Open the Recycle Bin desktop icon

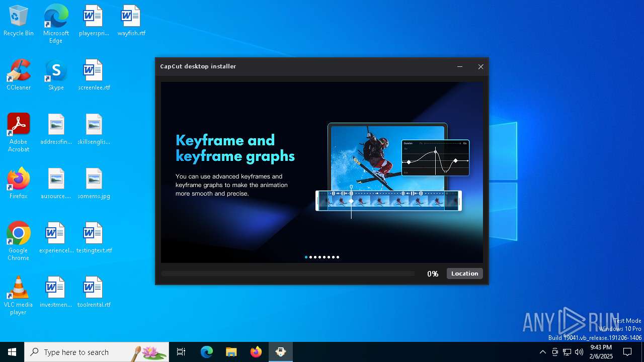pos(19,21)
